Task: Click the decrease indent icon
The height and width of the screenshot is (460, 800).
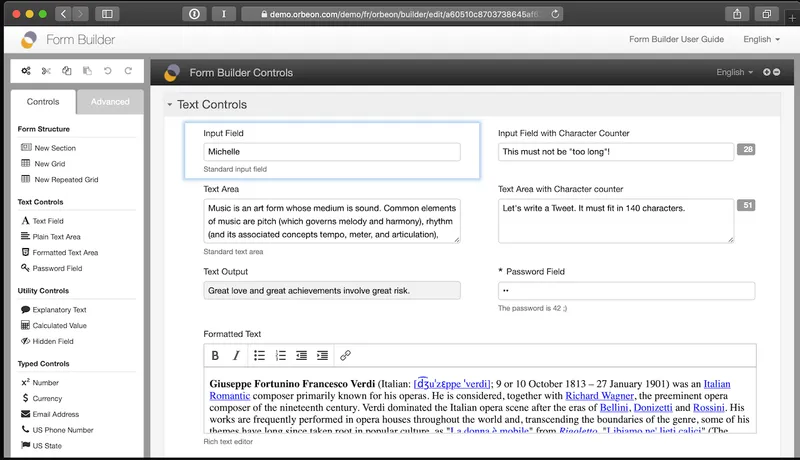Action: click(x=302, y=355)
